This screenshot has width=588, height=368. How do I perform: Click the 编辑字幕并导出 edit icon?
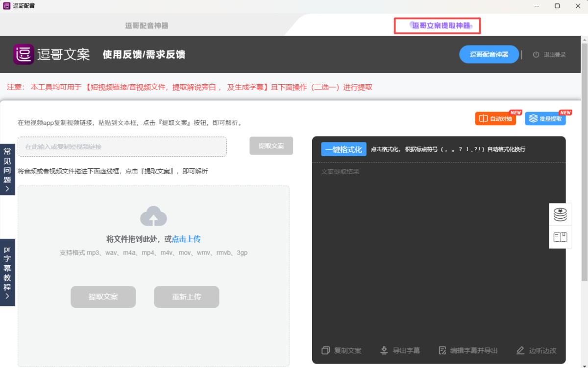pyautogui.click(x=442, y=350)
